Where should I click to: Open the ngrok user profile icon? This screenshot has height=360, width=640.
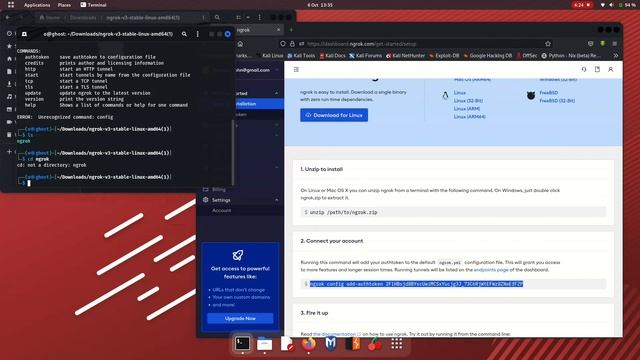(611, 69)
